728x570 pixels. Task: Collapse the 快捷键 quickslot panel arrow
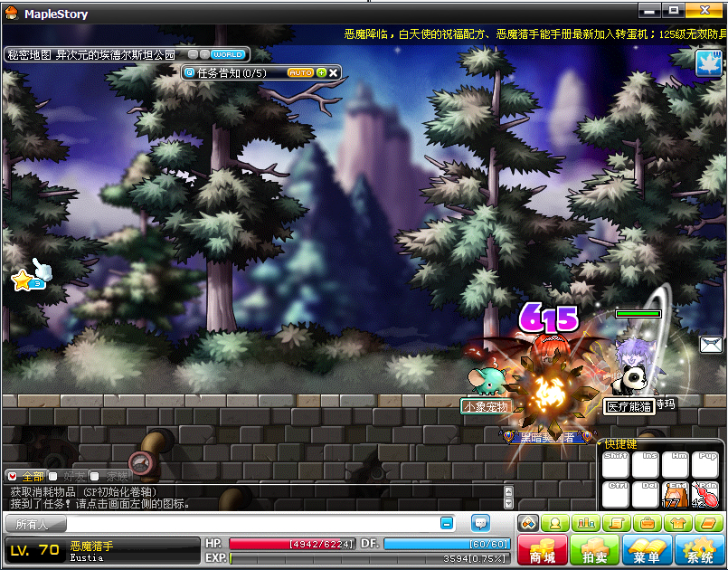click(x=600, y=444)
